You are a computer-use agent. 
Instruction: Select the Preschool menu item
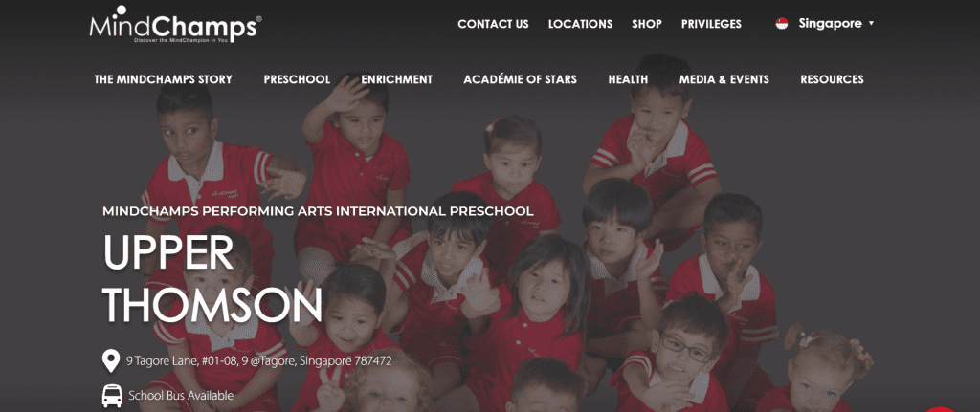click(297, 79)
